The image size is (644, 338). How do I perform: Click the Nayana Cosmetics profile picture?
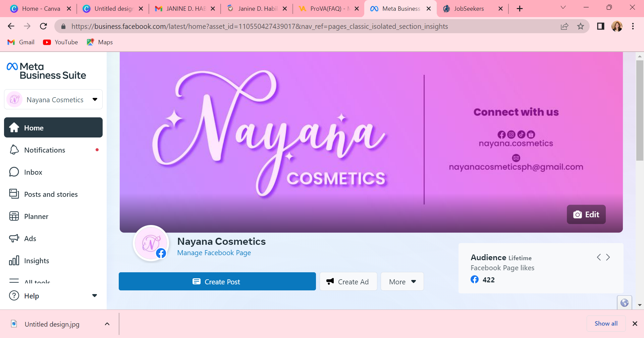[151, 243]
